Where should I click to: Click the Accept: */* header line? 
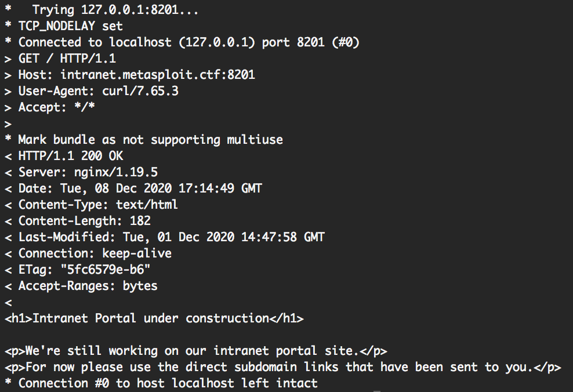tap(56, 107)
